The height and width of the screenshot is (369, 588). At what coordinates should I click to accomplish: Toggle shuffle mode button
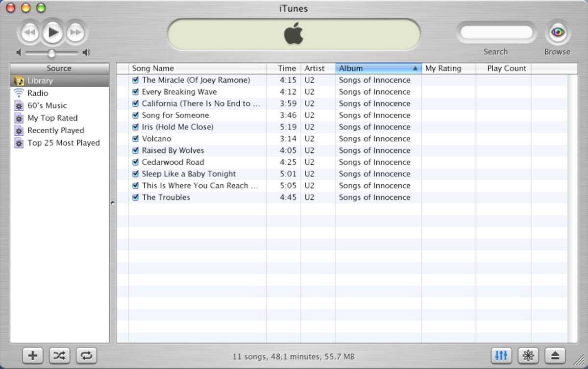tap(59, 356)
